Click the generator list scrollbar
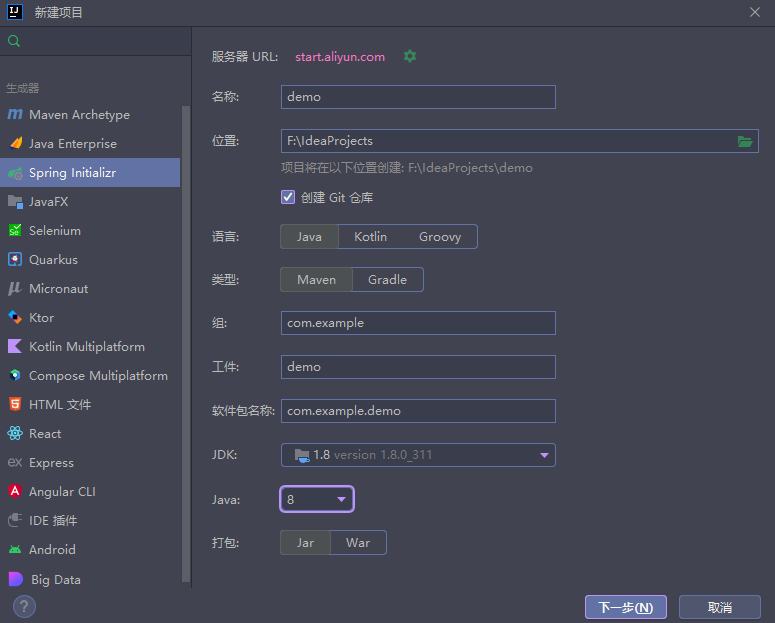Screen dimensions: 775x623 tap(186, 344)
